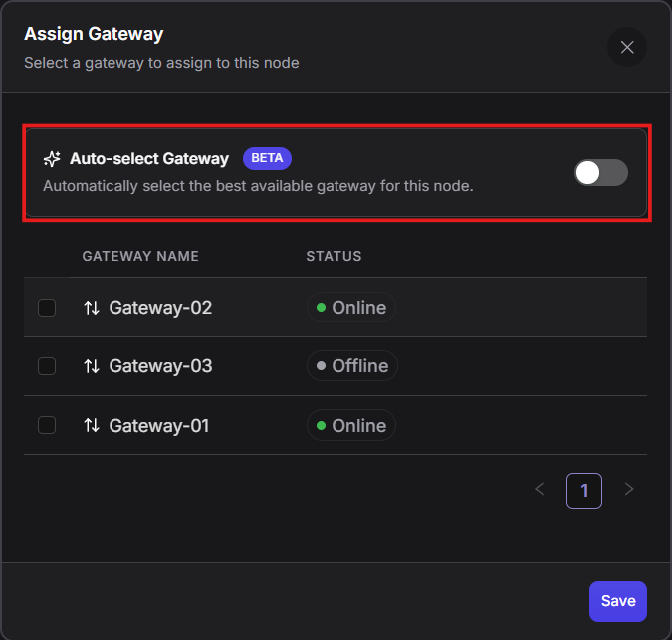Screen dimensions: 672x640
Task: Click the green Online dot for Gateway-01
Action: click(322, 425)
